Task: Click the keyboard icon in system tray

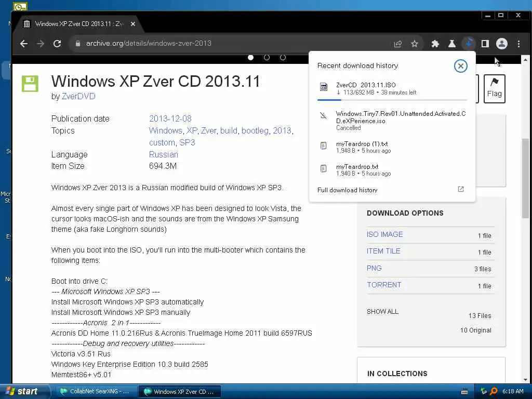Action: tap(464, 392)
